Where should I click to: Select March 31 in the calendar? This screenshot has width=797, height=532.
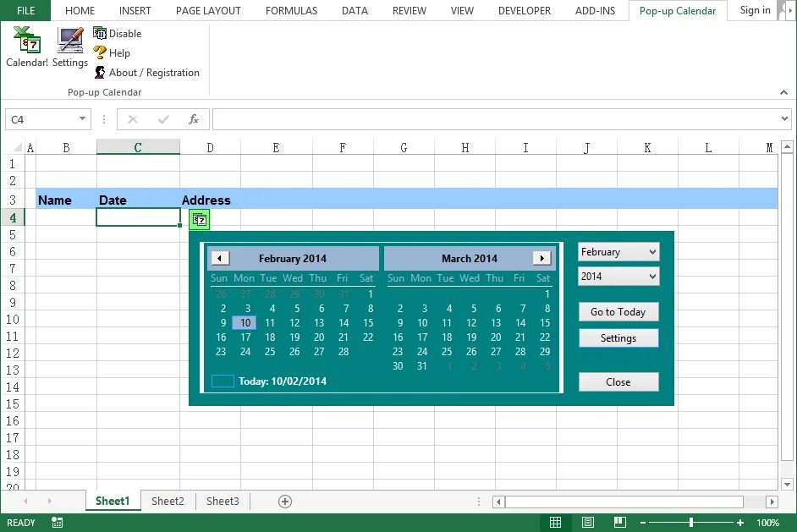(x=422, y=366)
